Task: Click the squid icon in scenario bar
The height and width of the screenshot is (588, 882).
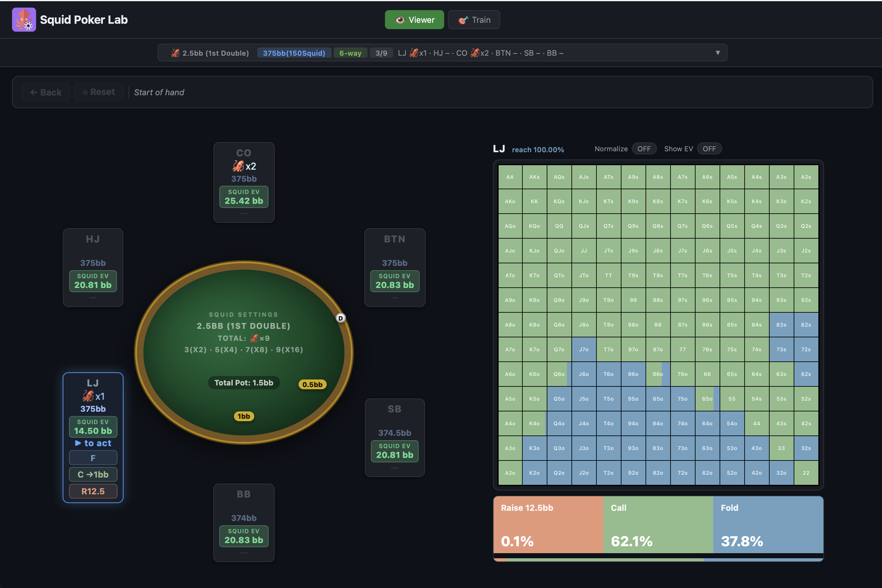Action: click(175, 53)
